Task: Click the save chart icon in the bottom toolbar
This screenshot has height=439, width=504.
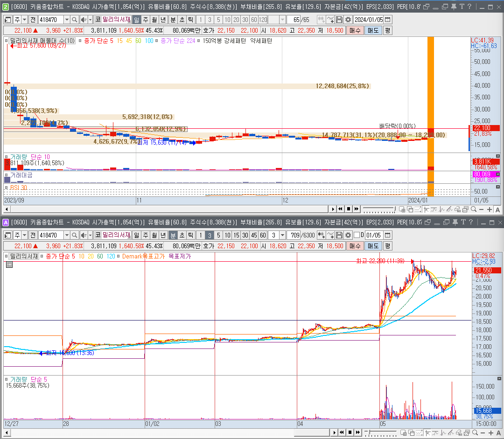Action: 339,235
